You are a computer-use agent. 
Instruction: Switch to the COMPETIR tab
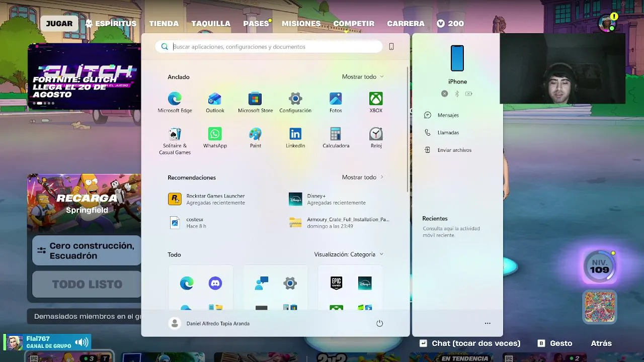point(354,24)
